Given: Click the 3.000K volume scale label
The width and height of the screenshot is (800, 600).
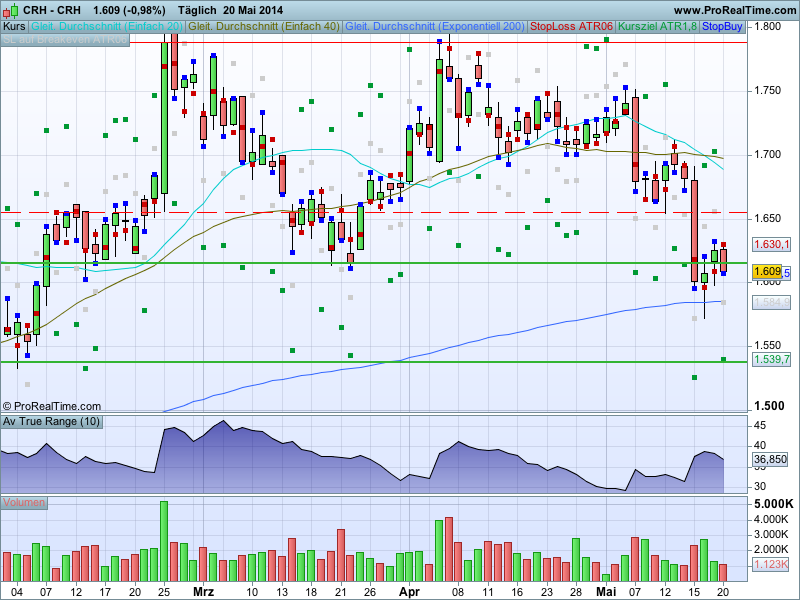Looking at the screenshot, I should tap(771, 534).
